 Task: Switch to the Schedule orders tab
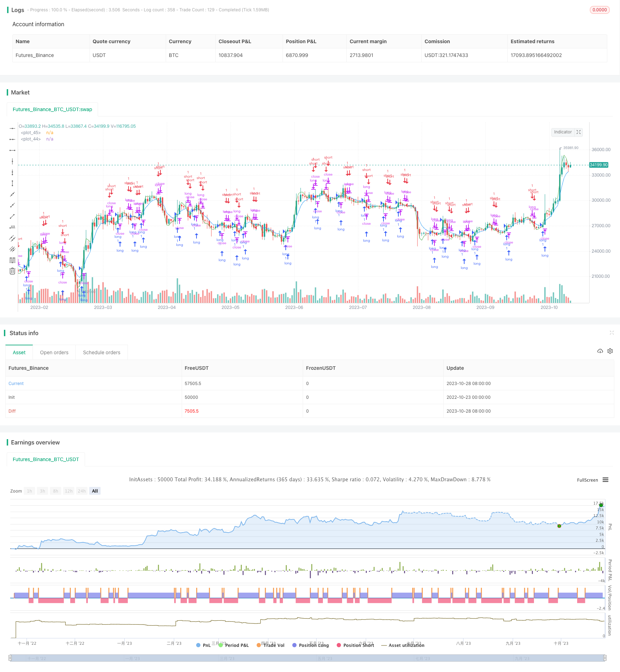click(x=102, y=352)
